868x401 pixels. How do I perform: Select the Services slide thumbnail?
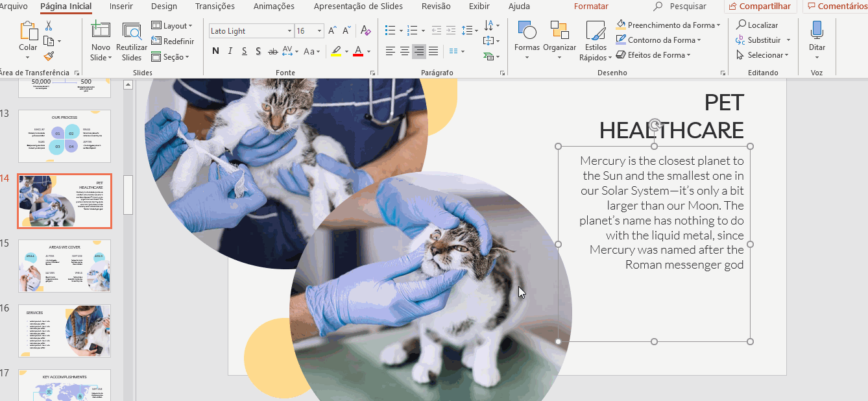click(64, 331)
